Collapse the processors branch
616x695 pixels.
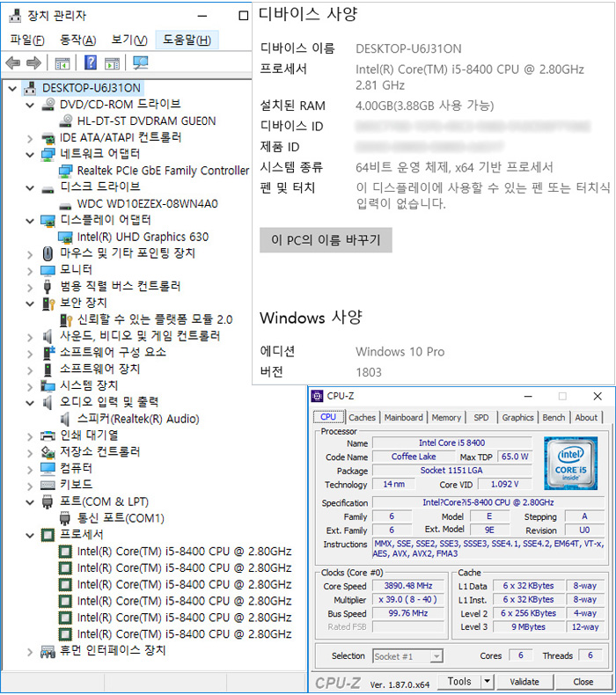30,536
